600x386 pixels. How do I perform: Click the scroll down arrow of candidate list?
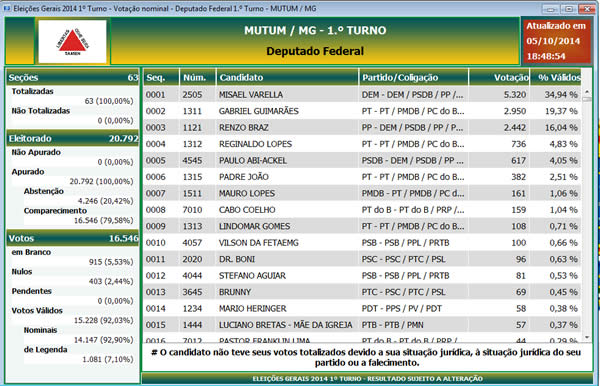tap(587, 337)
